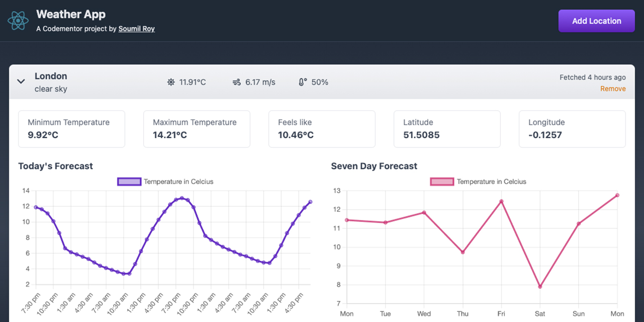This screenshot has height=322, width=644.
Task: Collapse the London weather card chevron
Action: (21, 81)
